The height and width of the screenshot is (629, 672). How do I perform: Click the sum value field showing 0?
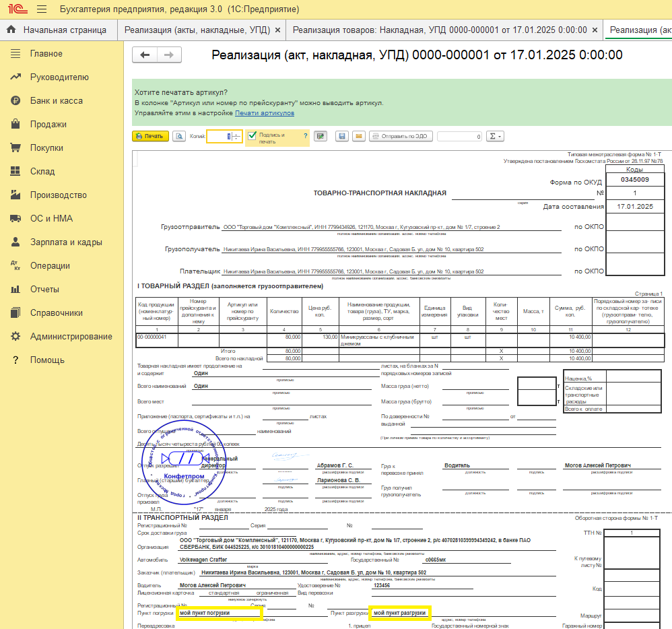459,136
